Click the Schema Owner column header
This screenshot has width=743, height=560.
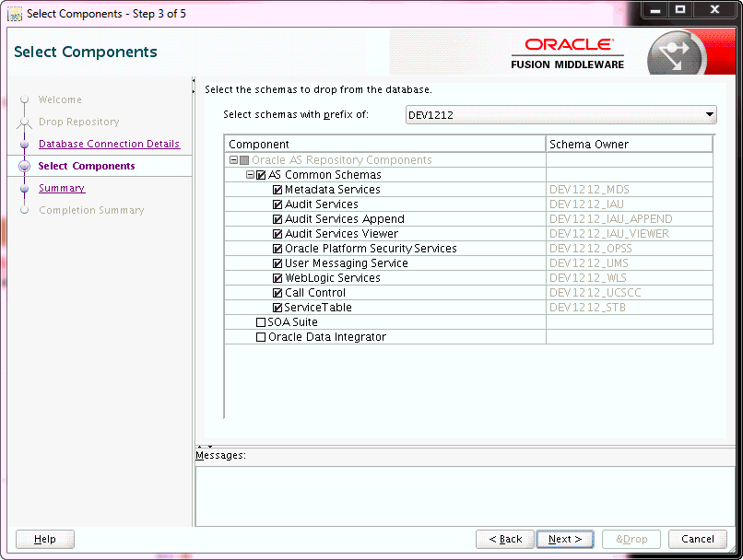[x=630, y=144]
